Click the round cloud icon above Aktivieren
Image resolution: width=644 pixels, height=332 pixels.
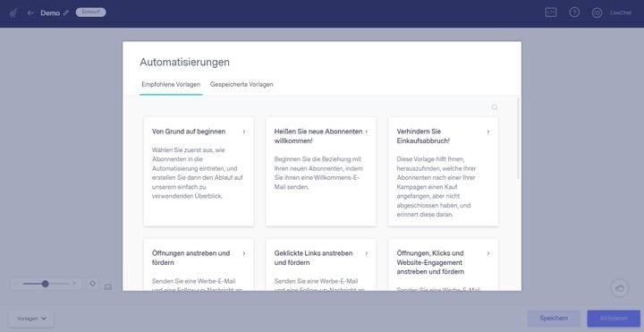click(x=620, y=288)
